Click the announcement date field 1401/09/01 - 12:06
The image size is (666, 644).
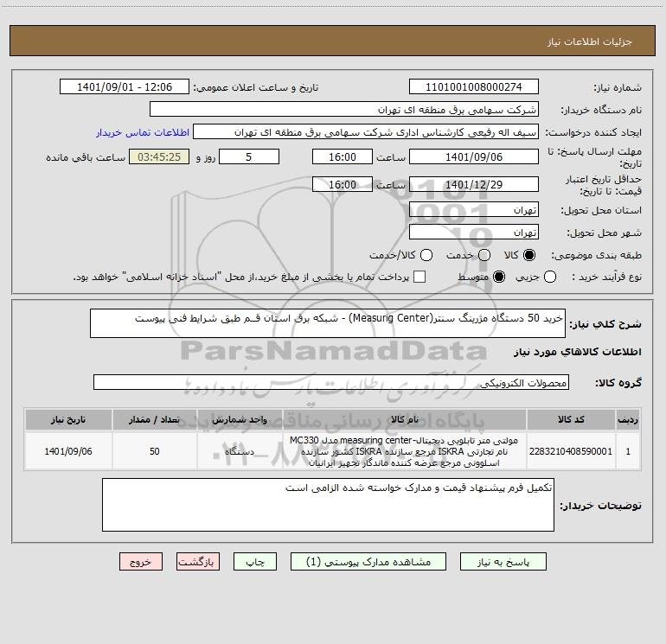[x=125, y=87]
